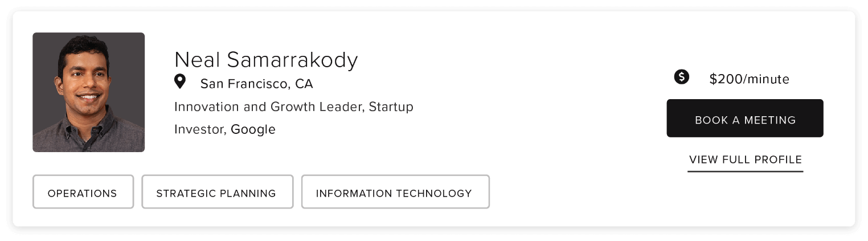This screenshot has width=868, height=241.
Task: Click the location pin icon
Action: click(x=180, y=82)
